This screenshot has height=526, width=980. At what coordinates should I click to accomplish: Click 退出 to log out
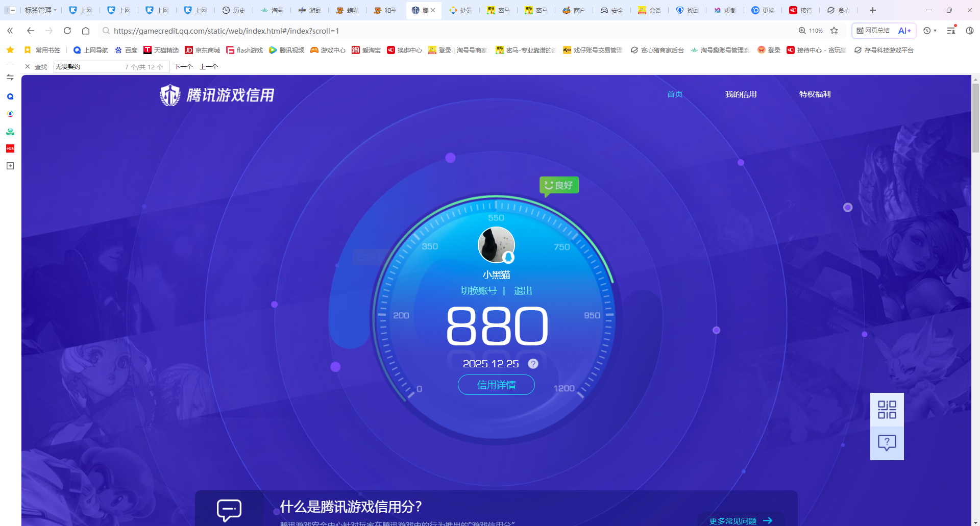coord(522,290)
